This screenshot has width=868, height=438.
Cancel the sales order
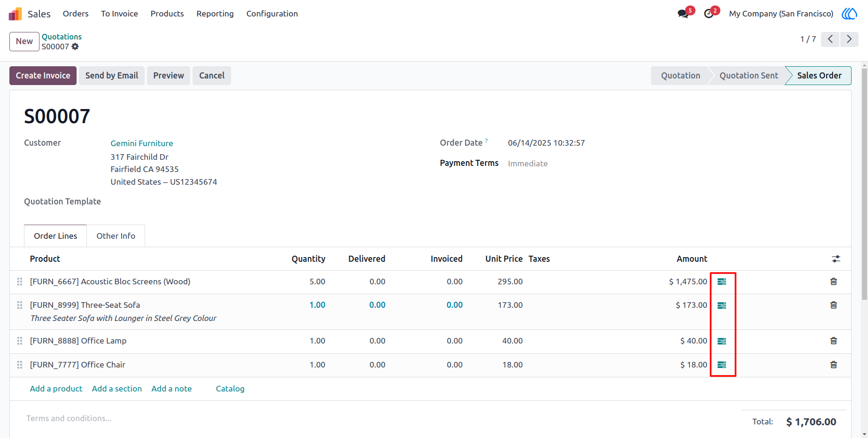pos(212,76)
